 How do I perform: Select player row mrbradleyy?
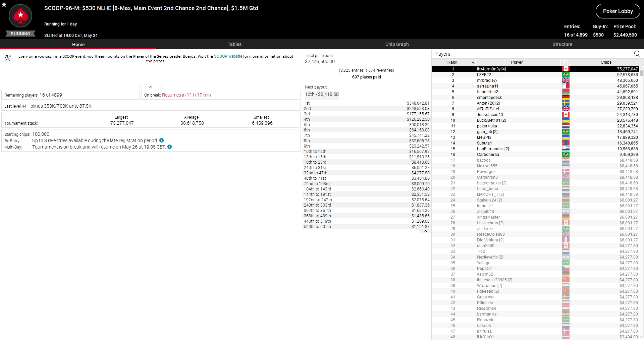[x=535, y=80]
